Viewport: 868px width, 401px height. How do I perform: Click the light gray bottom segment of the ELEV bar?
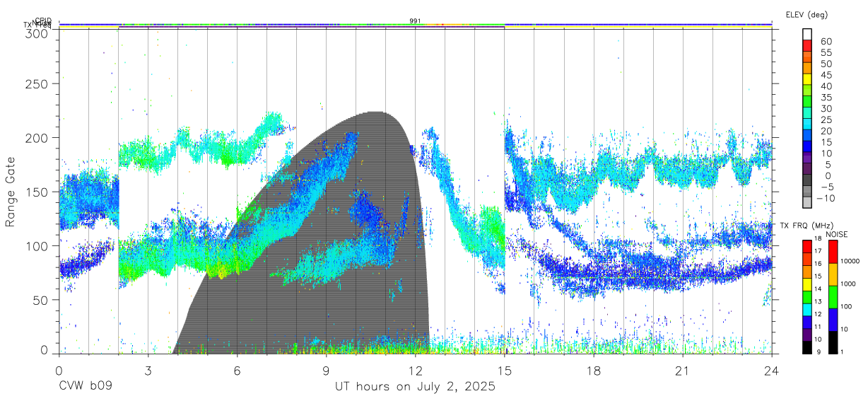coord(808,201)
